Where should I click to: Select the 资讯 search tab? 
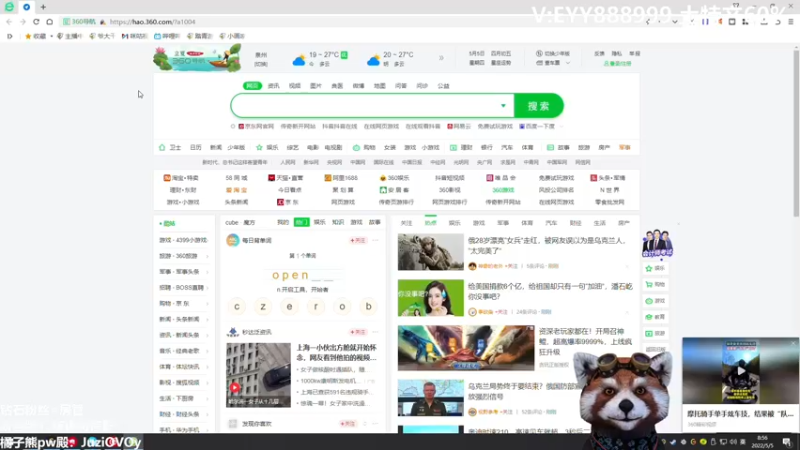(x=274, y=86)
